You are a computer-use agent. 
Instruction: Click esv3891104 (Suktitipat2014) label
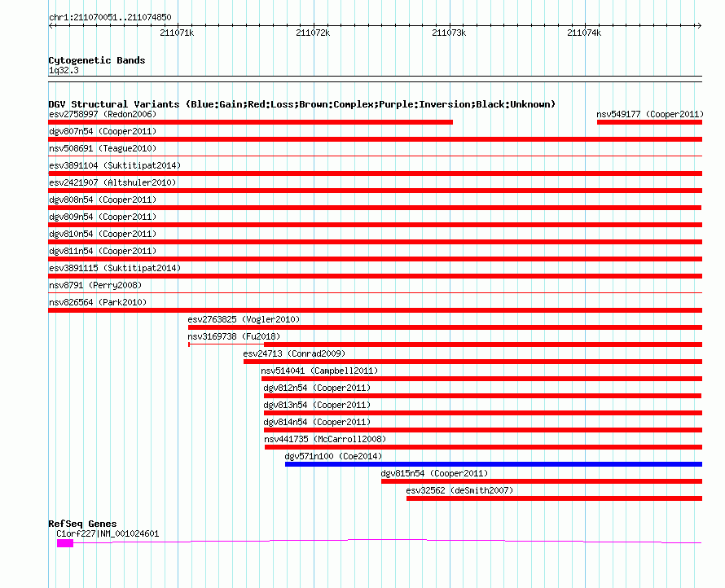pos(115,165)
